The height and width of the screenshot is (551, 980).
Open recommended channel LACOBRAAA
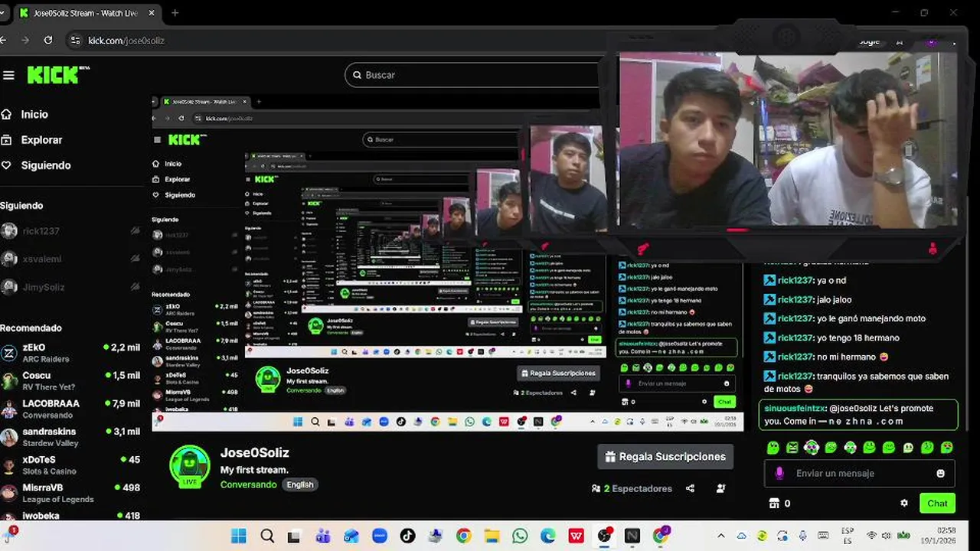point(70,409)
